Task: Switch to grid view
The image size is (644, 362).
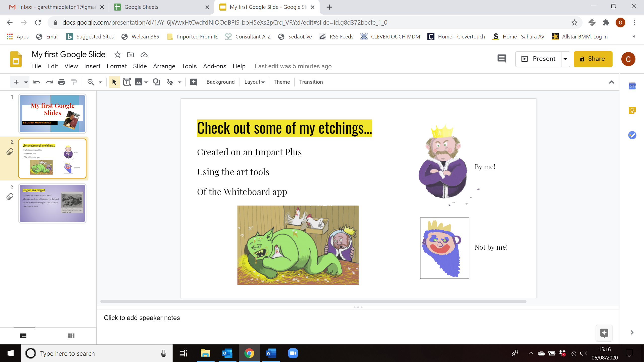Action: (x=71, y=336)
